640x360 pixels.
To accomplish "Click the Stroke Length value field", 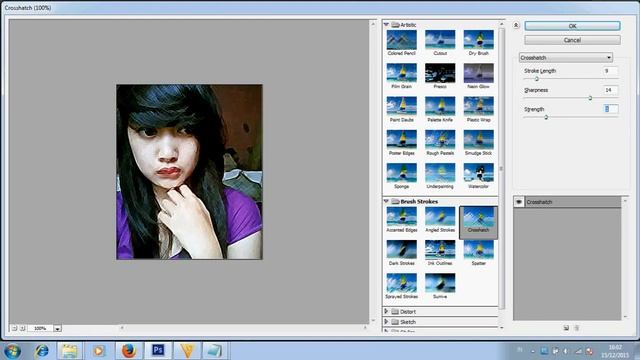I will click(611, 71).
